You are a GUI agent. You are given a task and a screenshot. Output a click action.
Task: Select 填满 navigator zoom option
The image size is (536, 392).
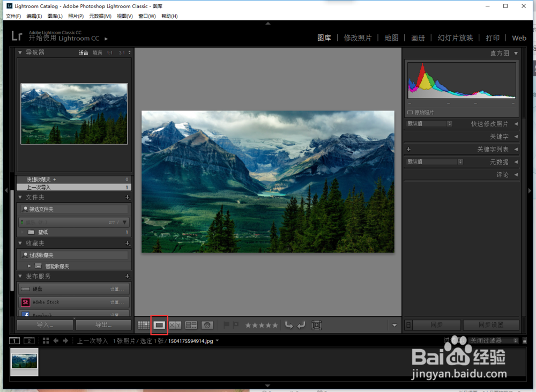[x=98, y=53]
